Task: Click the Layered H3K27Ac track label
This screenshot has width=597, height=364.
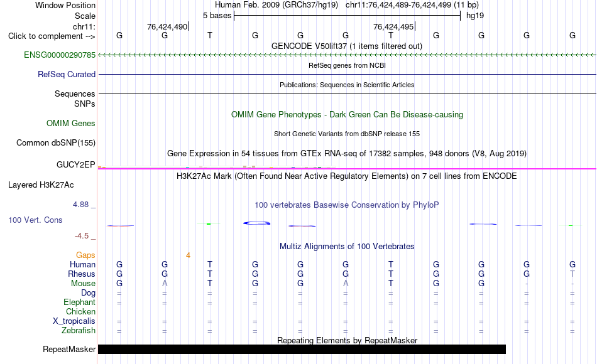Action: coord(41,185)
